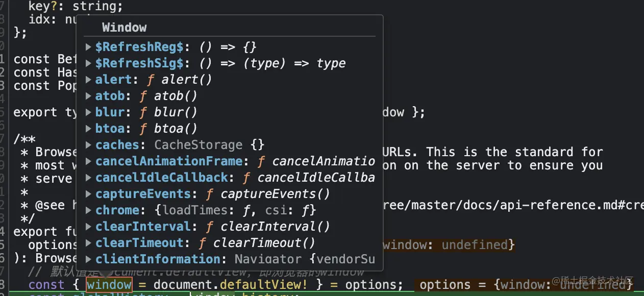Expand the chrome object entry
The width and height of the screenshot is (644, 296).
coord(89,211)
